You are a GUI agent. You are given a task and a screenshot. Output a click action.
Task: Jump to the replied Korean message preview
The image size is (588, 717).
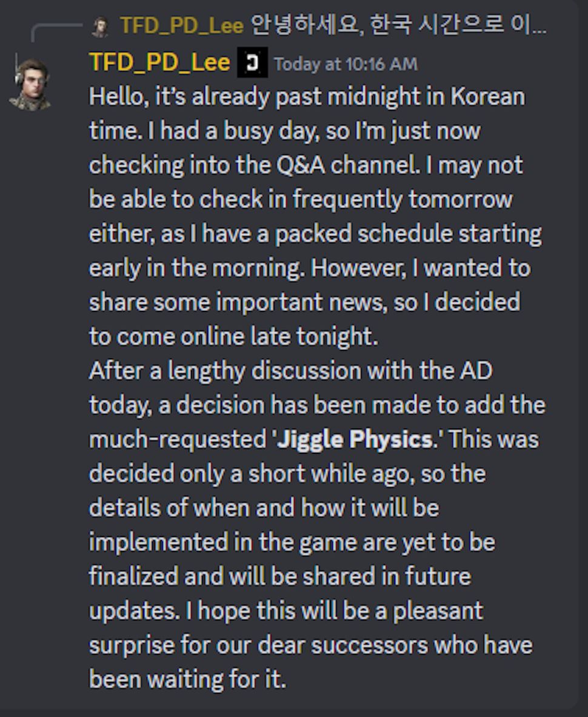click(x=388, y=26)
